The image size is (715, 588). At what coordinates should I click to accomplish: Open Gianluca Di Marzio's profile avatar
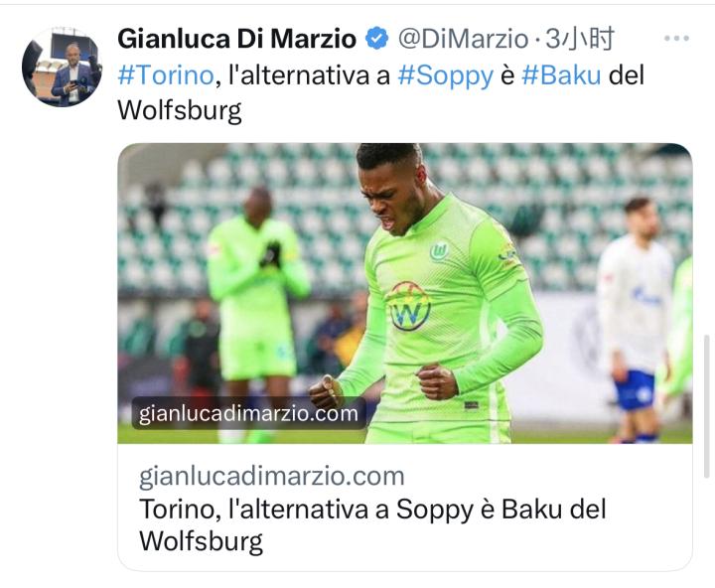(63, 68)
